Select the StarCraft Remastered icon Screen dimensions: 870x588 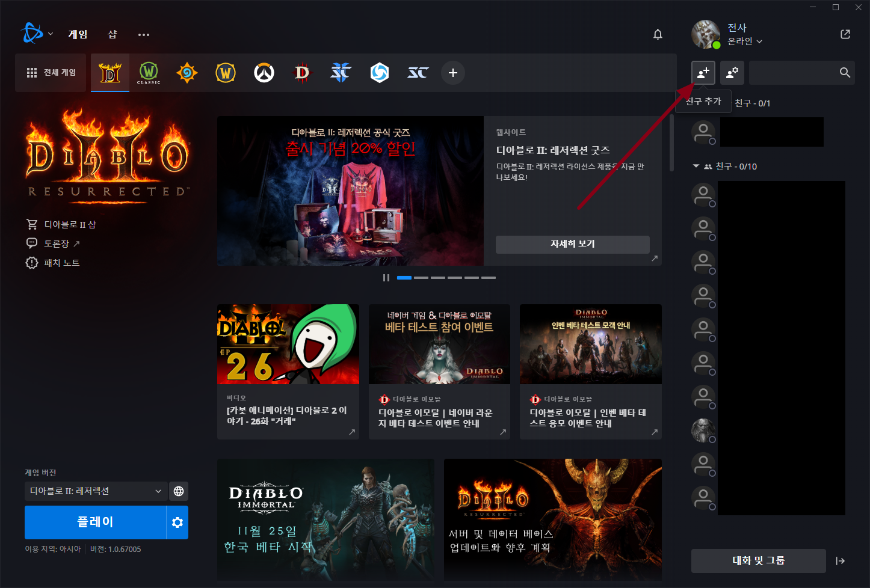coord(418,73)
